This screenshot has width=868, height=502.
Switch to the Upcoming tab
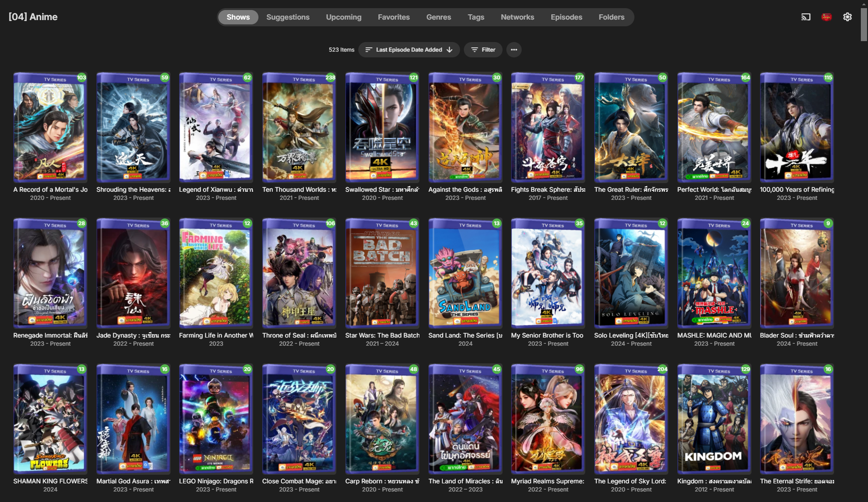tap(344, 17)
